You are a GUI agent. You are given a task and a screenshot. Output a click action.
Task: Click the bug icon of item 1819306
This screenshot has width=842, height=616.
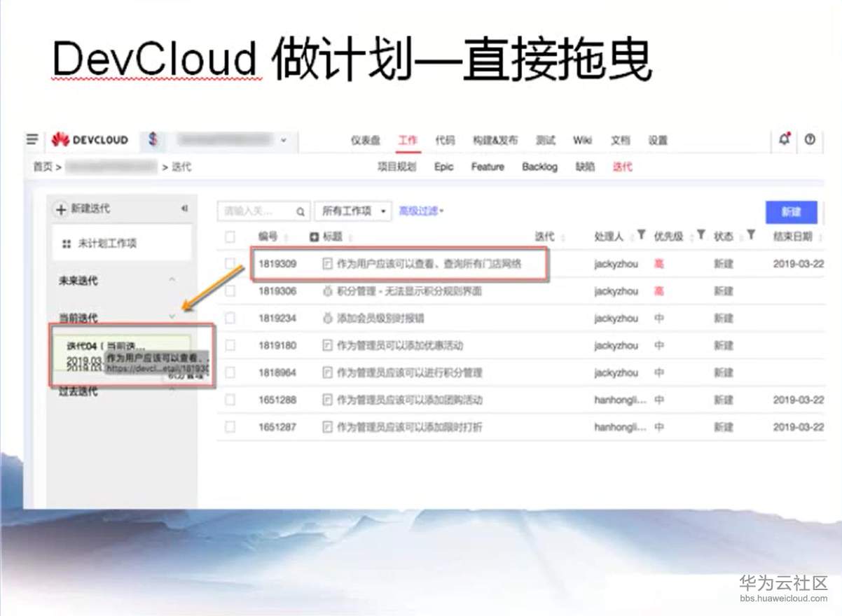tap(327, 291)
